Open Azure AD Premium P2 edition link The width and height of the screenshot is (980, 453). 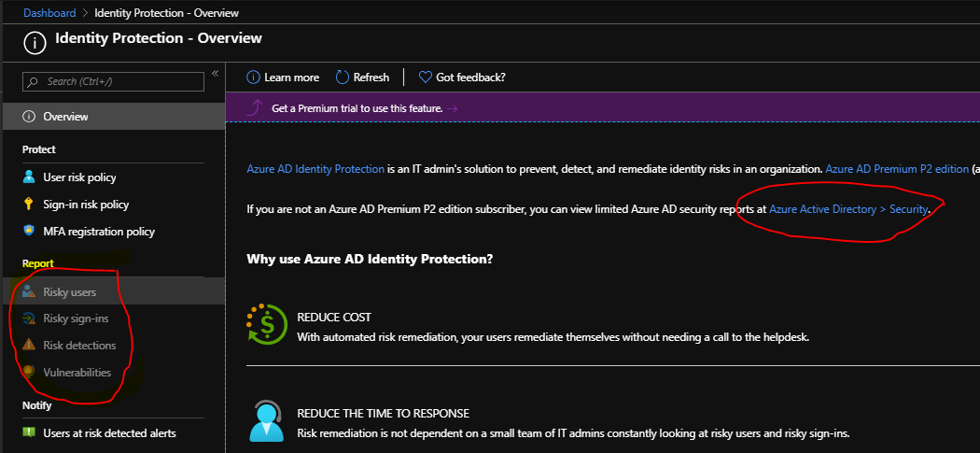pos(897,168)
